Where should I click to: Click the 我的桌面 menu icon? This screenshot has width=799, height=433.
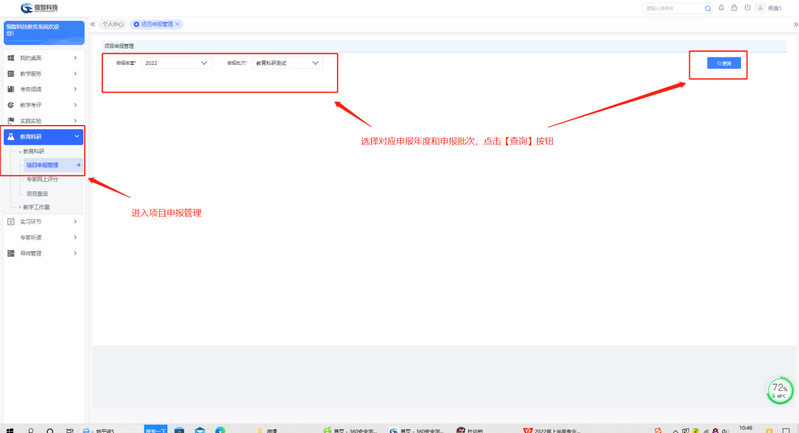coord(11,58)
